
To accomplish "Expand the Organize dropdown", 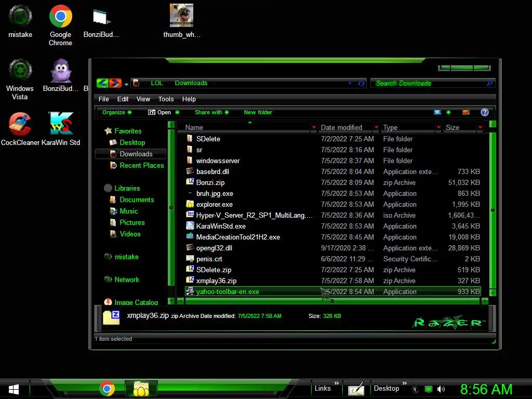I will coord(117,112).
